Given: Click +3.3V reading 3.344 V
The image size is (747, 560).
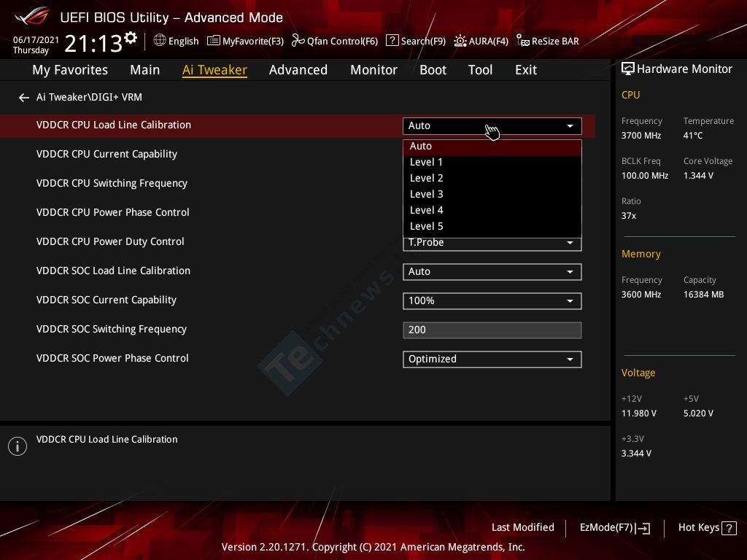Looking at the screenshot, I should pos(636,454).
